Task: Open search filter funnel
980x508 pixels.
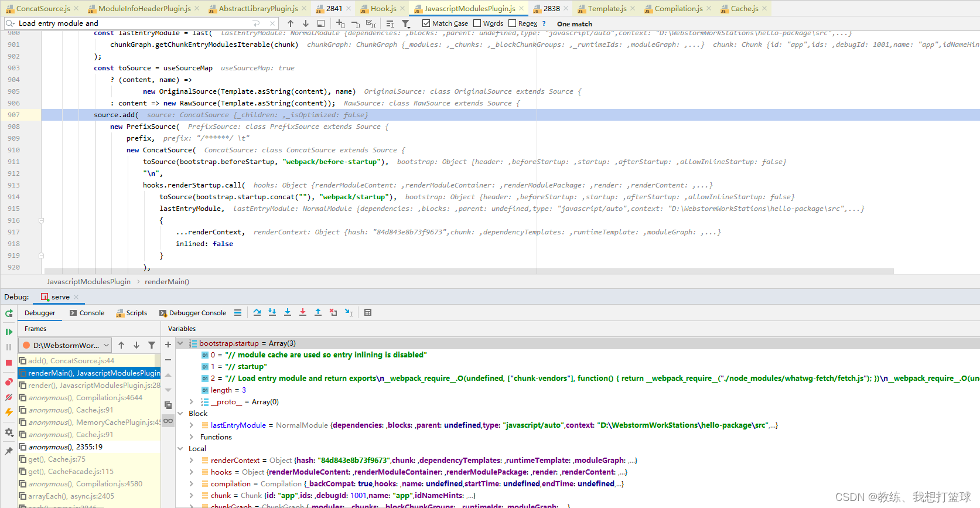Action: point(406,23)
